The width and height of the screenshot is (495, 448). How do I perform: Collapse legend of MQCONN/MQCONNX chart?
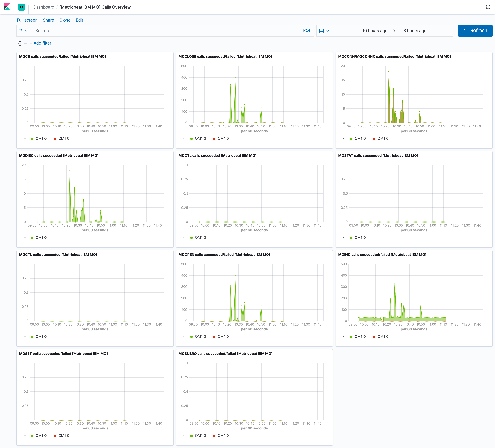pyautogui.click(x=344, y=139)
